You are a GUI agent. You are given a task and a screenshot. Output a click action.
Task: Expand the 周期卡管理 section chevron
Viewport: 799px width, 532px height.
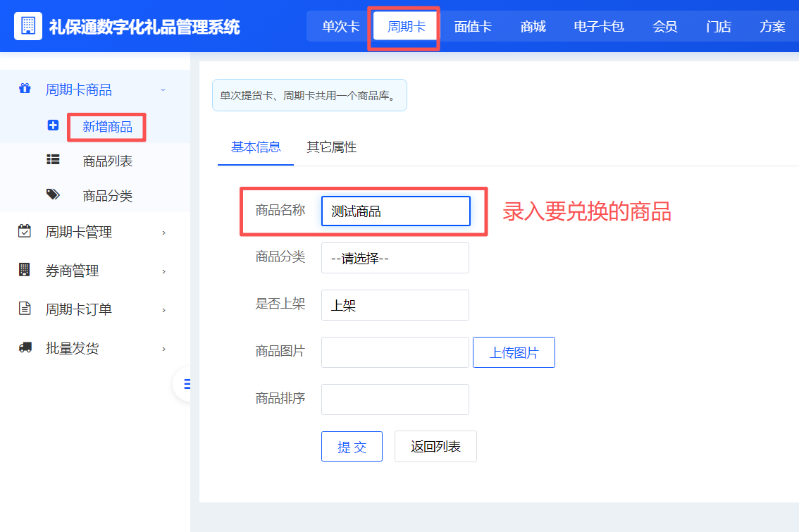click(163, 231)
